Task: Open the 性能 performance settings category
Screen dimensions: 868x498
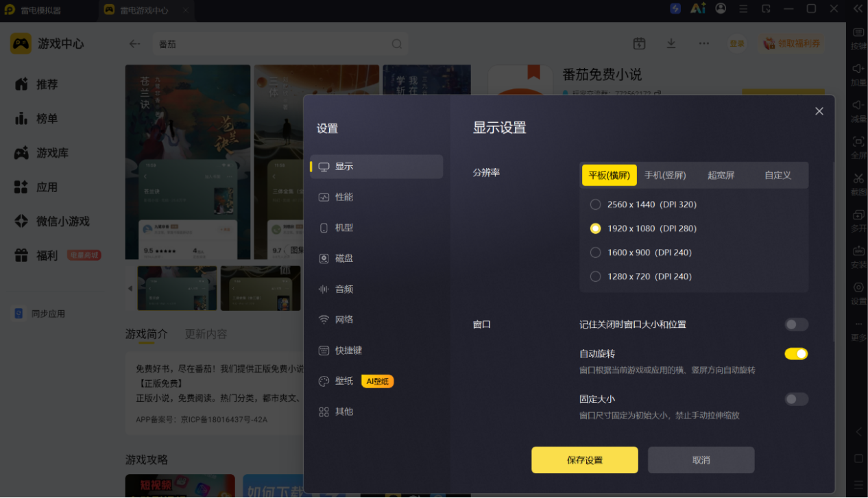Action: tap(376, 197)
